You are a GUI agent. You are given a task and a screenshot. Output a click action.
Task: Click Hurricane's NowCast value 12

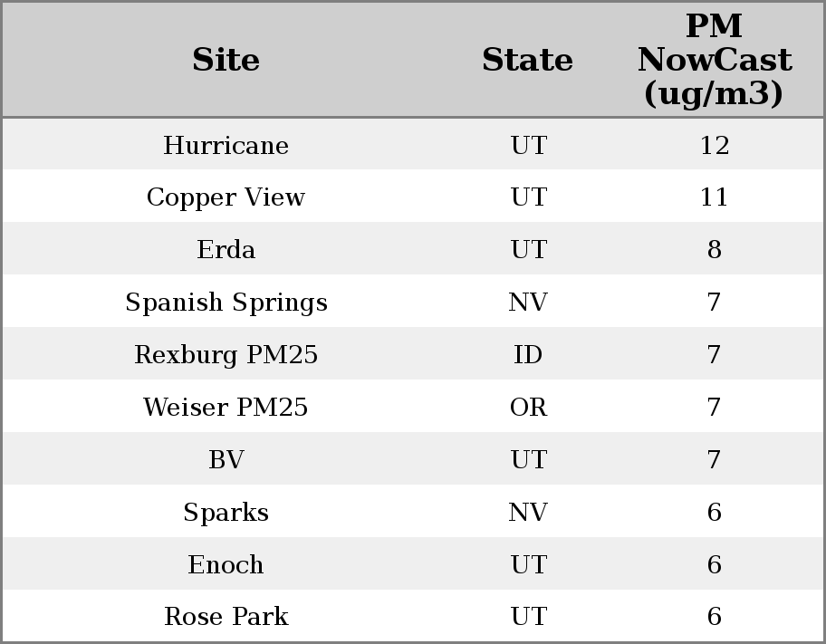click(x=714, y=145)
